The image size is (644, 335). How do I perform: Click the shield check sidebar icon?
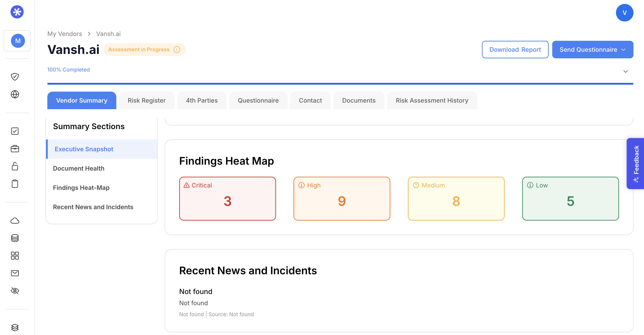point(15,77)
